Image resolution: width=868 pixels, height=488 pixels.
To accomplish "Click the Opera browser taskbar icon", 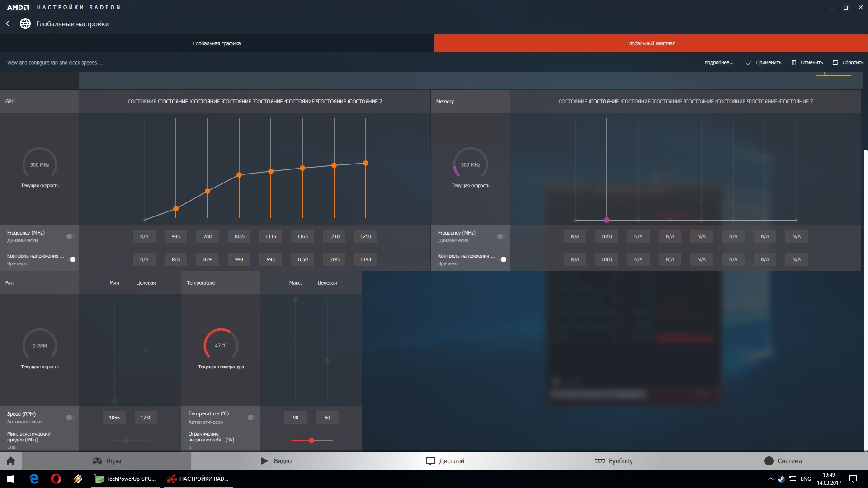I will coord(56,479).
